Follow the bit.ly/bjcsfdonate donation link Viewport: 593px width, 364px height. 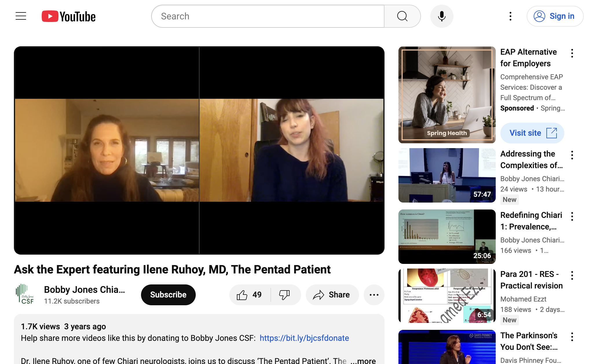304,338
